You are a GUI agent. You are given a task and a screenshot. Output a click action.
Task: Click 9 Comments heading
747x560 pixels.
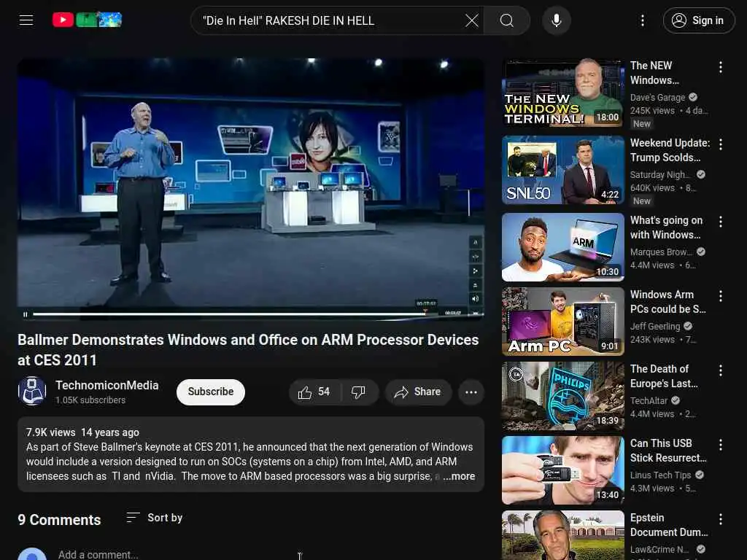tap(59, 520)
